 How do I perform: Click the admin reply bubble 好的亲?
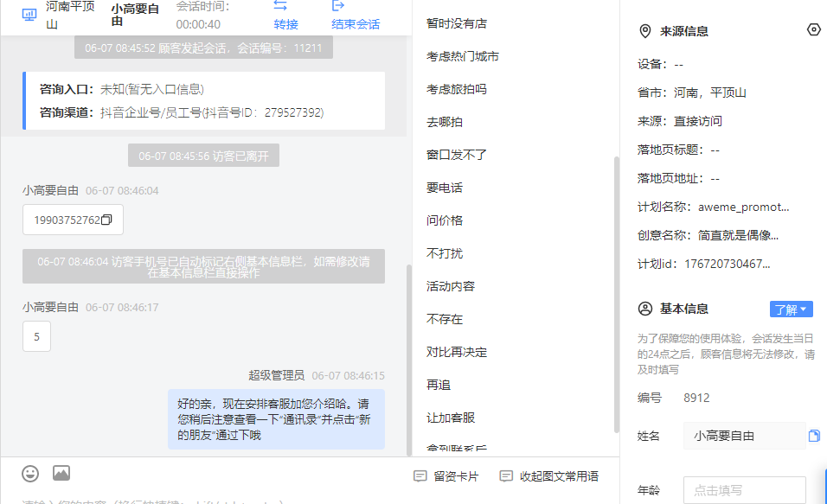click(x=276, y=419)
